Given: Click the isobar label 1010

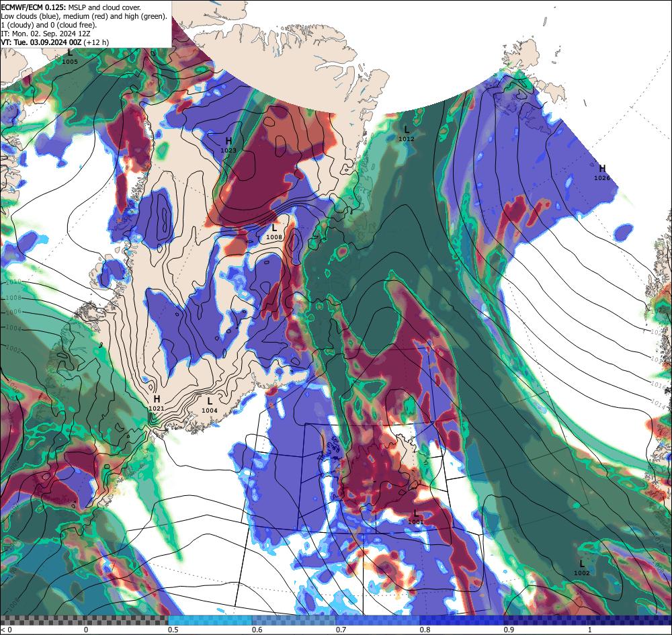Looking at the screenshot, I should click(13, 282).
